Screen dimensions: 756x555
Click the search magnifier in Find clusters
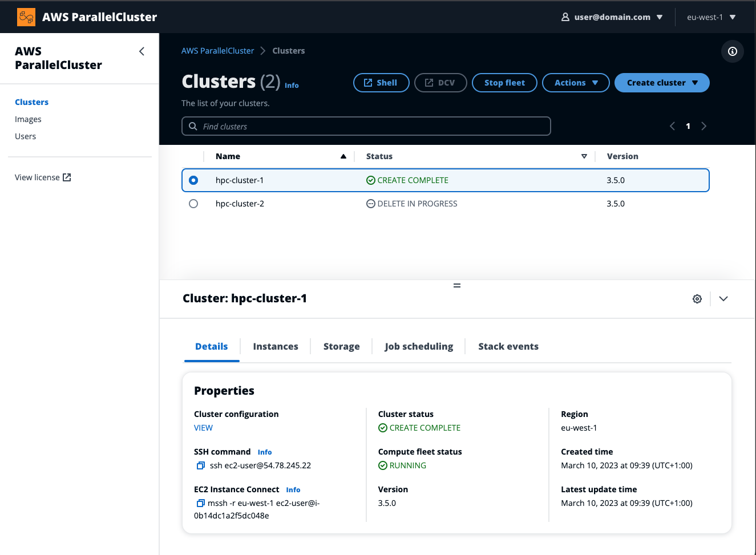(193, 125)
